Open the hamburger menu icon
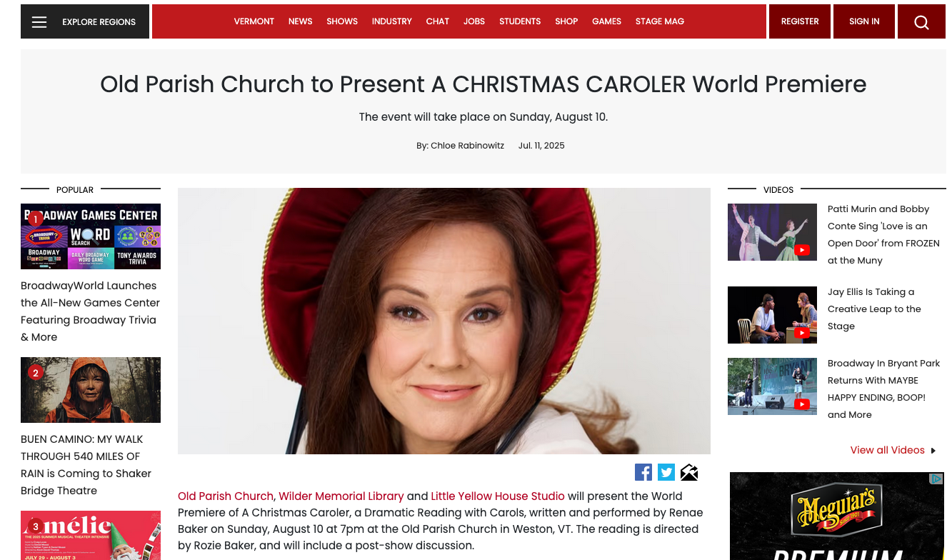Image resolution: width=947 pixels, height=560 pixels. pyautogui.click(x=39, y=22)
